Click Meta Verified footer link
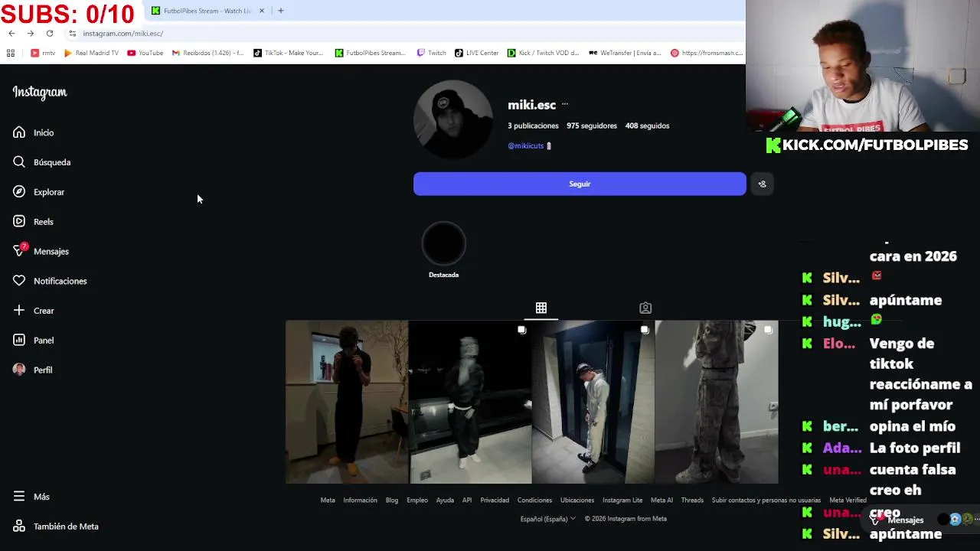Viewport: 980px width, 551px height. coord(848,500)
